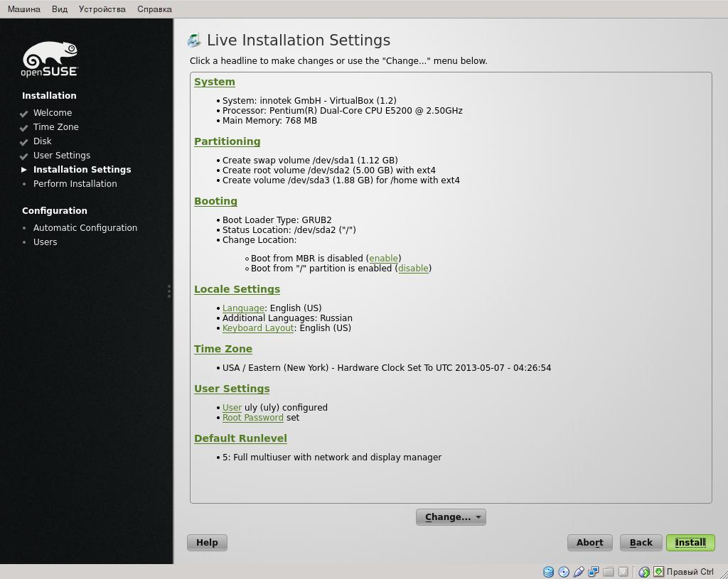Image resolution: width=728 pixels, height=579 pixels.
Task: Select Disk step in the sidebar
Action: (42, 141)
